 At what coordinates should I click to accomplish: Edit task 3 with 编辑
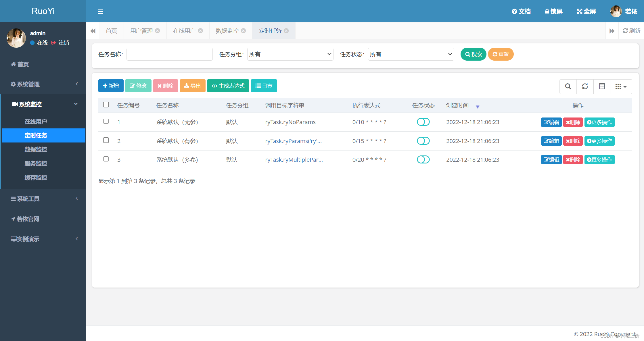coord(551,160)
